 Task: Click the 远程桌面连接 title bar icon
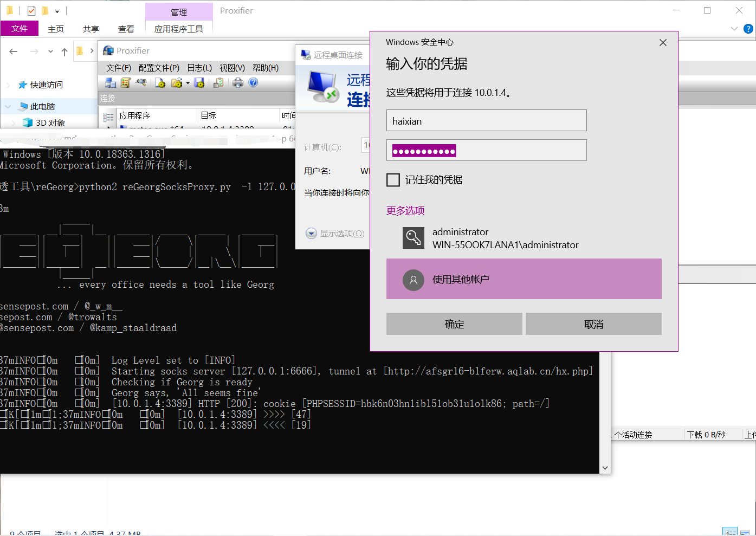[x=306, y=55]
